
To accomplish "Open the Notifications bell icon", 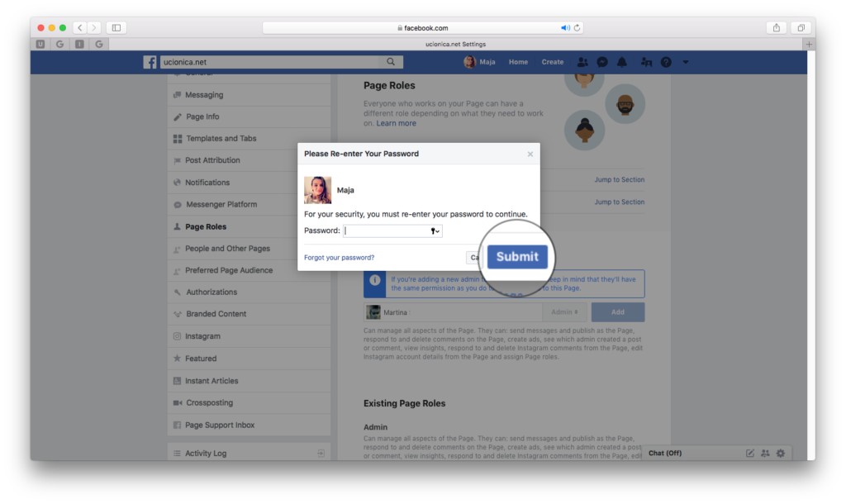I will point(622,62).
